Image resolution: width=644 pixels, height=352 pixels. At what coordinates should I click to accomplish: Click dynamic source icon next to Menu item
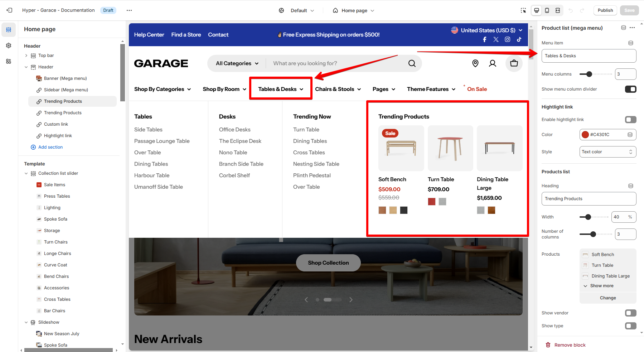631,43
